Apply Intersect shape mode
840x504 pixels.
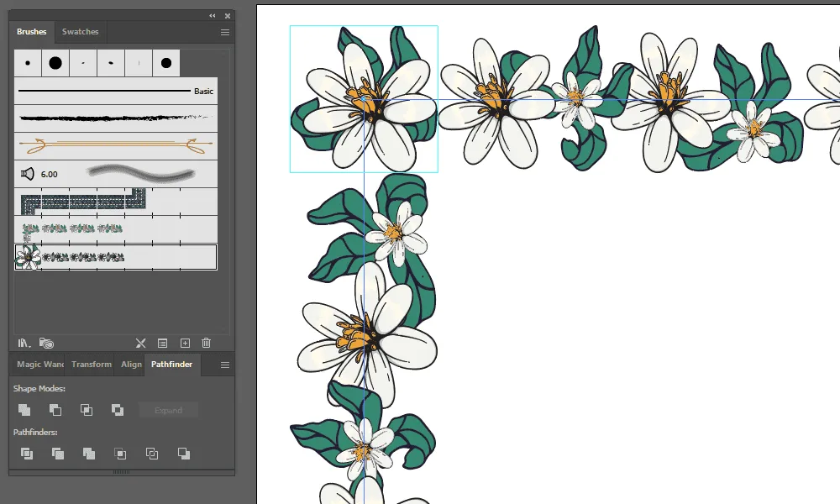[87, 410]
